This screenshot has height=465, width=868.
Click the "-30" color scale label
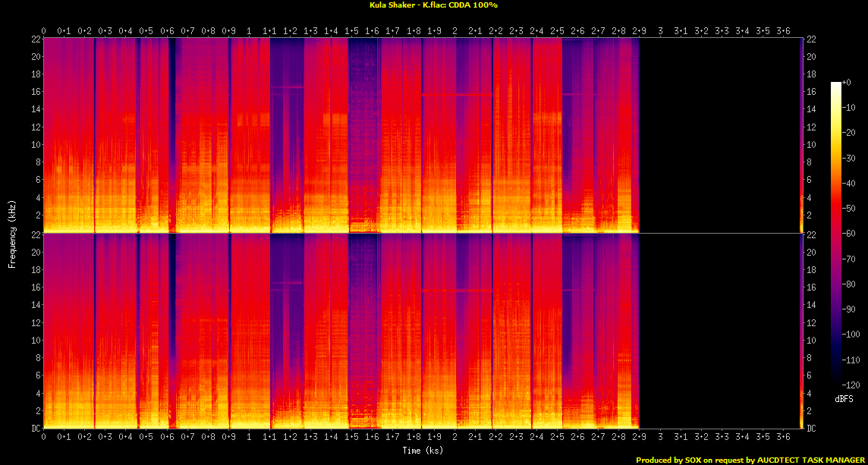pyautogui.click(x=848, y=158)
